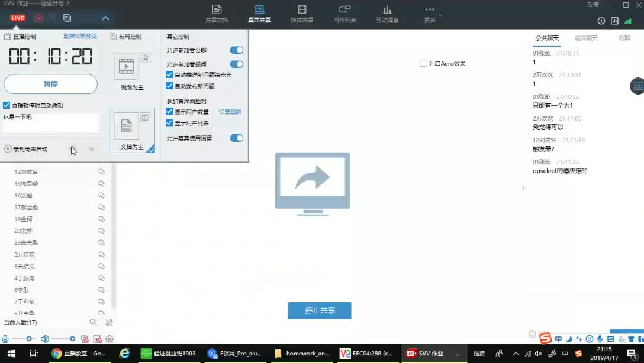Screen dimensions: 644x363
Task: Expand the 更多 more options menu
Action: tap(430, 14)
